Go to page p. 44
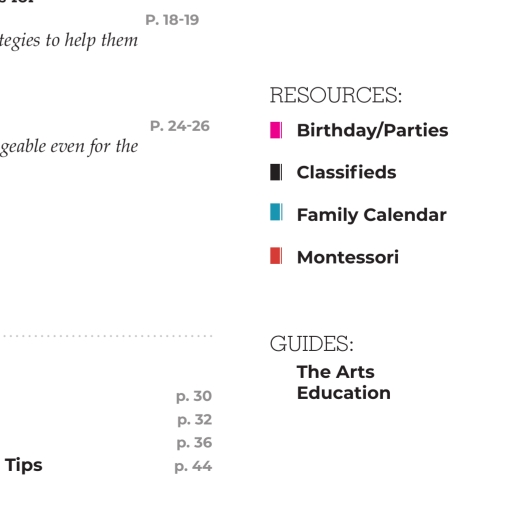Viewport: 512px width, 512px height. (x=193, y=466)
